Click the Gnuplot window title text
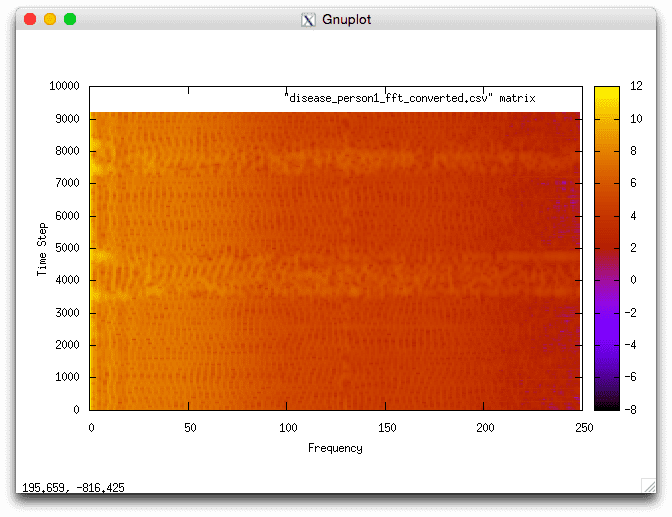Screen dimensions: 672x517 point(346,20)
